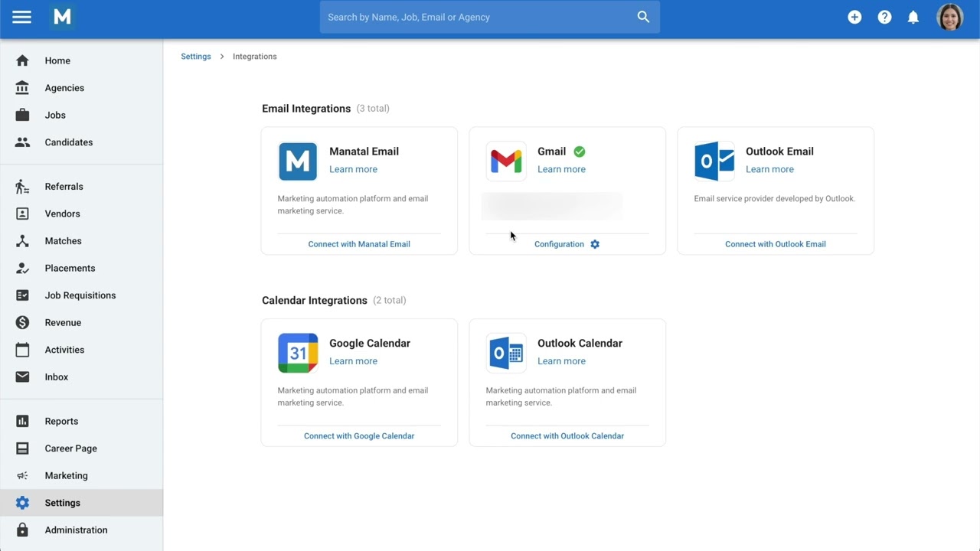
Task: Click the Jobs briefcase icon
Action: click(x=22, y=115)
